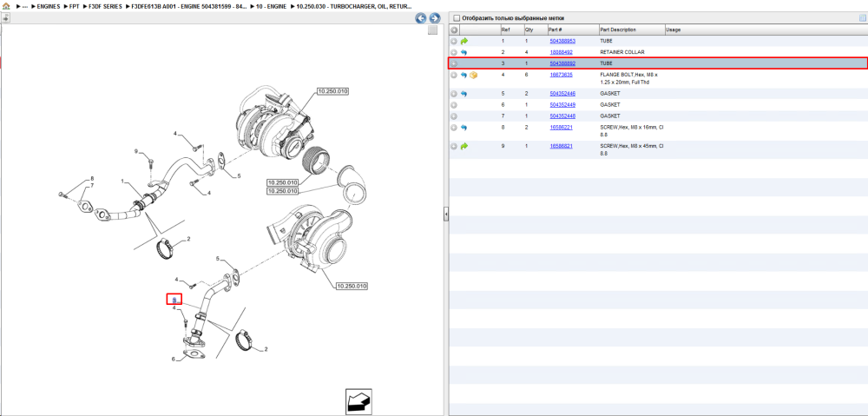The height and width of the screenshot is (416, 868).
Task: Select callout 9 on the diagram
Action: [x=135, y=150]
